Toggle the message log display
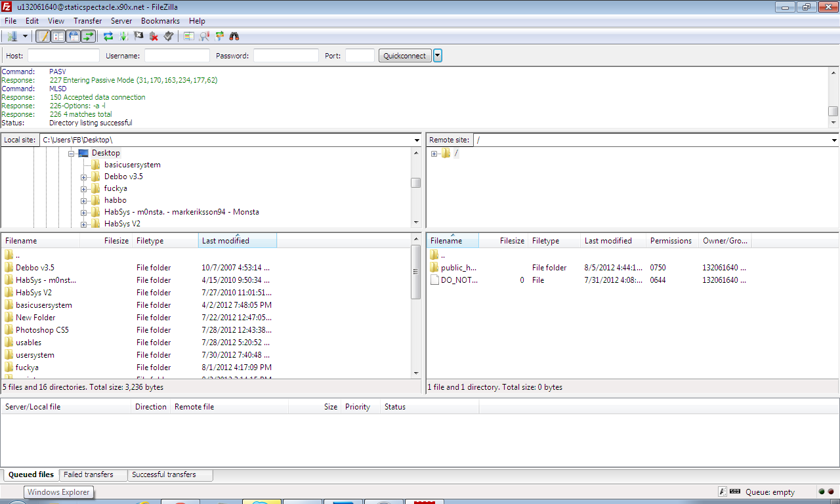 click(x=43, y=36)
